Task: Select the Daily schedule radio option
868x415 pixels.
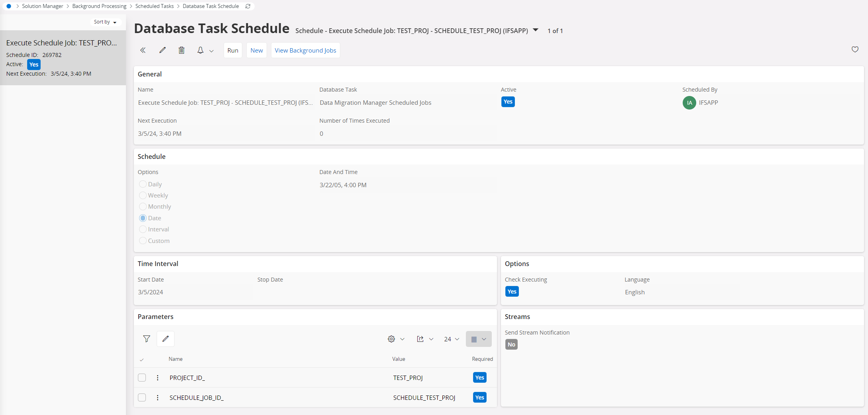Action: click(x=143, y=184)
